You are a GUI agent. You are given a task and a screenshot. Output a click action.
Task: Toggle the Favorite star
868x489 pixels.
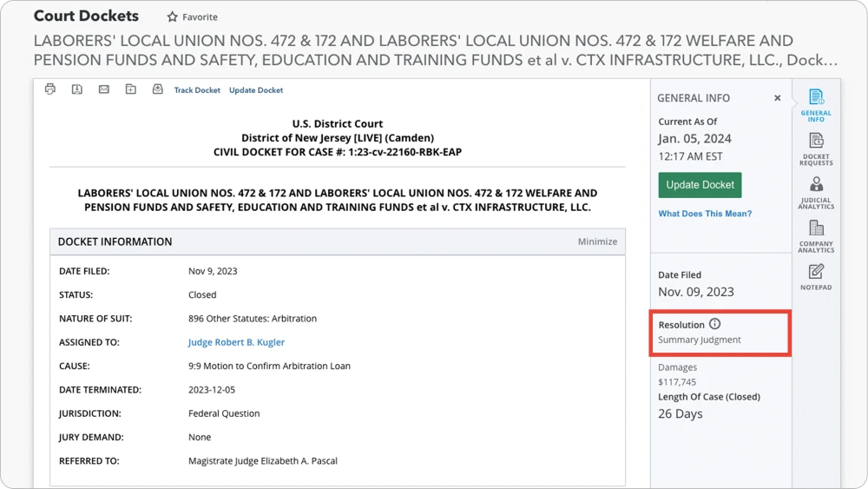tap(173, 17)
